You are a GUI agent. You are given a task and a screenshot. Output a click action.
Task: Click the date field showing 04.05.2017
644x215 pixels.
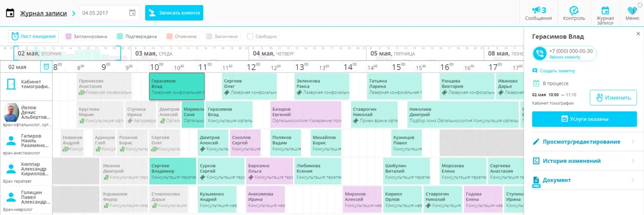[109, 13]
